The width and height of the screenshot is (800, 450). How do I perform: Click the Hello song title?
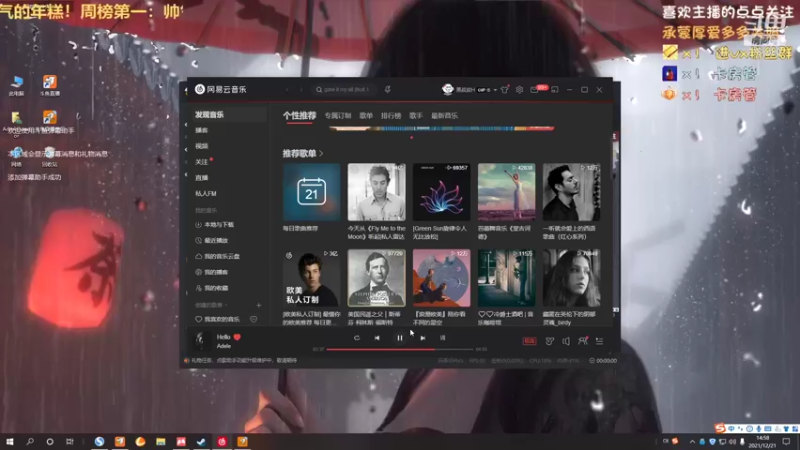223,337
